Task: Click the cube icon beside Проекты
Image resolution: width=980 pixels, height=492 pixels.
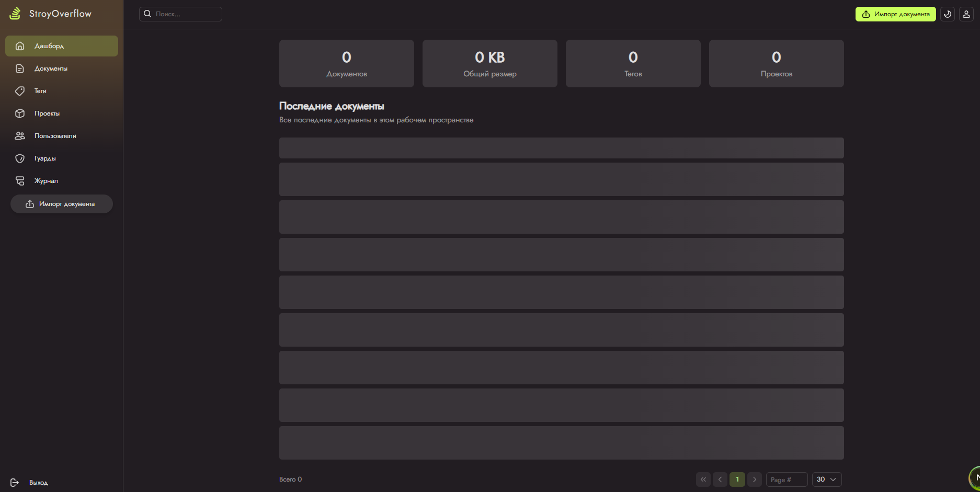Action: point(20,113)
